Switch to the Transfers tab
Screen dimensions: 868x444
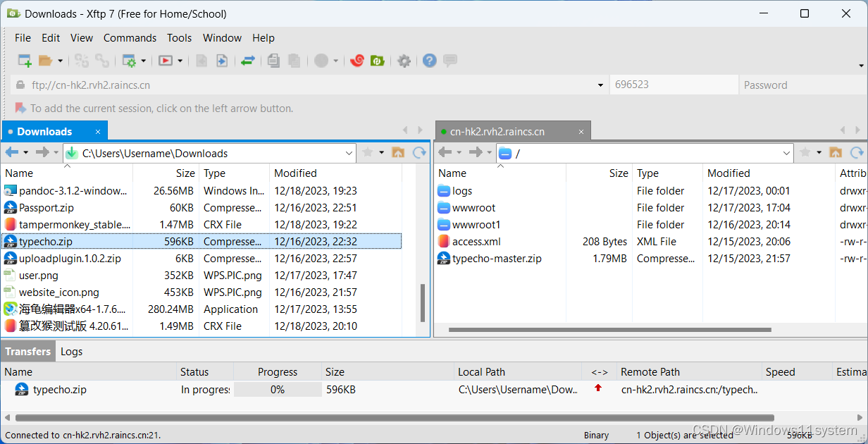pos(28,351)
